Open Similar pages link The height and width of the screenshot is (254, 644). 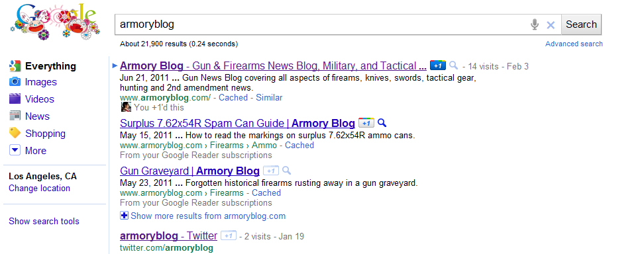269,98
